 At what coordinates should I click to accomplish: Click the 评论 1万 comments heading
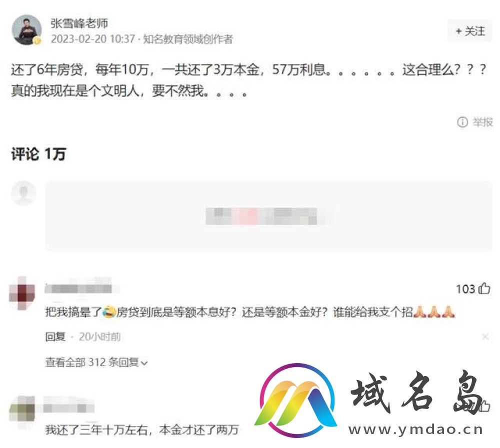coord(38,154)
